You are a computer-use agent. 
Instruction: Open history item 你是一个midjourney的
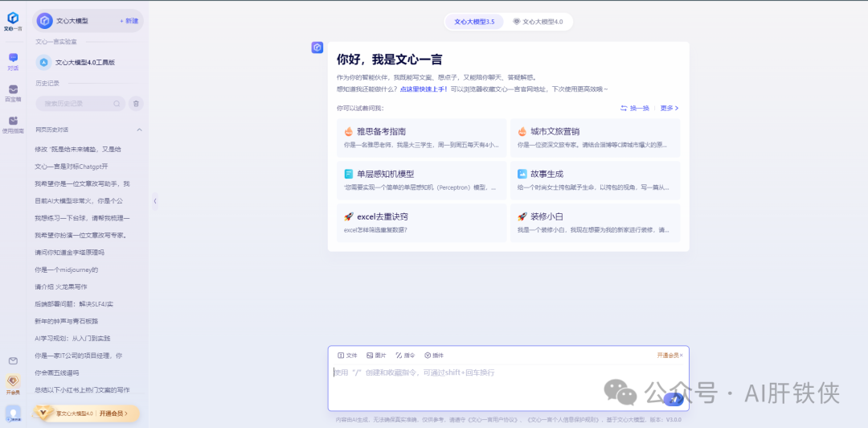click(x=66, y=270)
